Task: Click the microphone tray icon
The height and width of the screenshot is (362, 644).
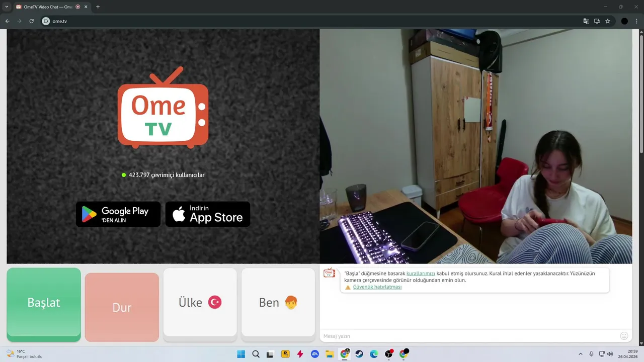Action: tap(592, 354)
